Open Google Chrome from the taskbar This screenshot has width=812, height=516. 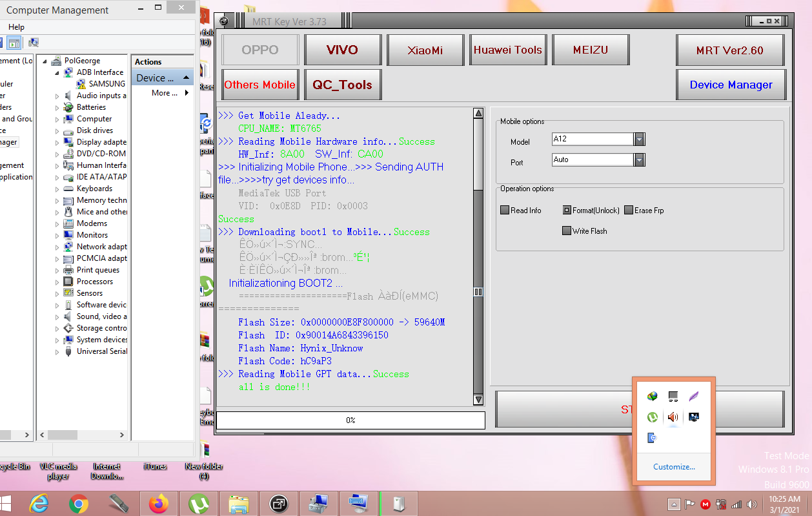coord(79,503)
